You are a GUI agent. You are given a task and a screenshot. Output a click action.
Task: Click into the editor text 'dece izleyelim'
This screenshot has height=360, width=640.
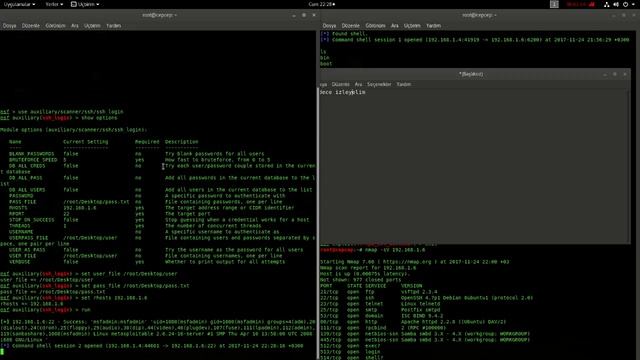[342, 92]
